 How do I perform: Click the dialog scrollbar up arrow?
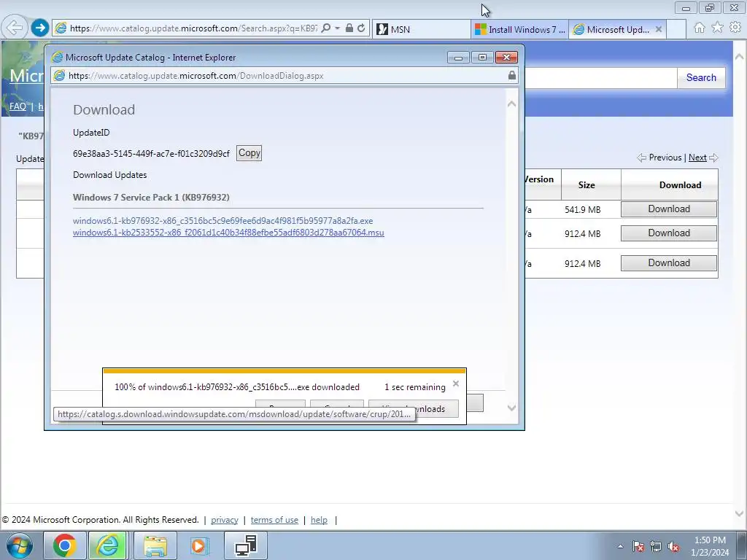[x=511, y=104]
